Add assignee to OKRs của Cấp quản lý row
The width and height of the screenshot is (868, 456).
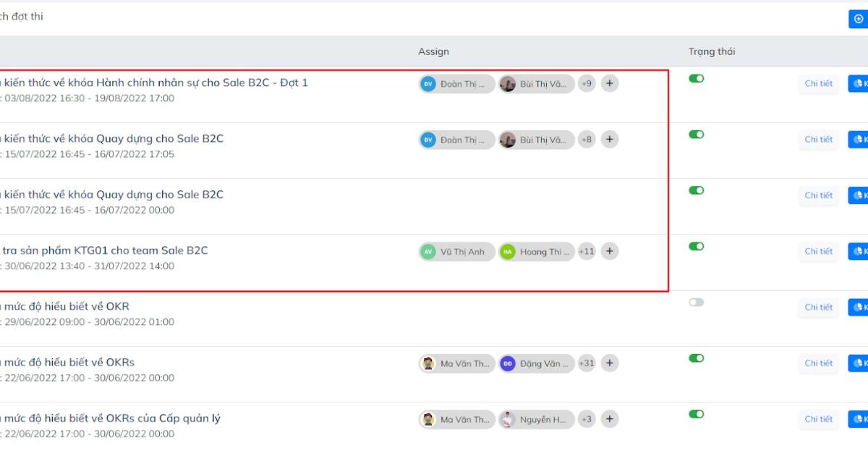coord(610,419)
